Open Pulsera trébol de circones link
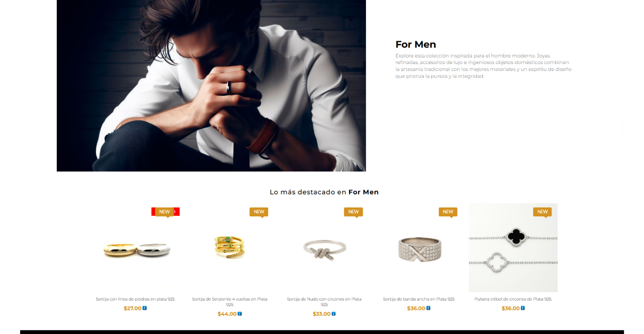644x334 pixels. click(513, 299)
